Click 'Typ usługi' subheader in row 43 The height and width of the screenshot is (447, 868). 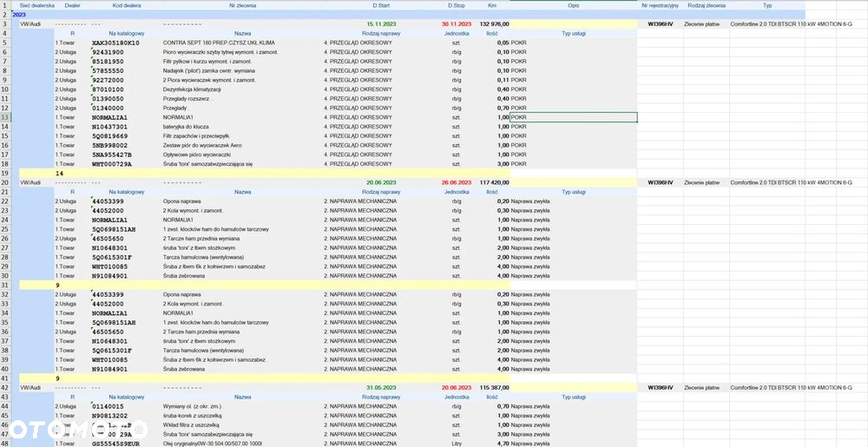[x=574, y=398]
